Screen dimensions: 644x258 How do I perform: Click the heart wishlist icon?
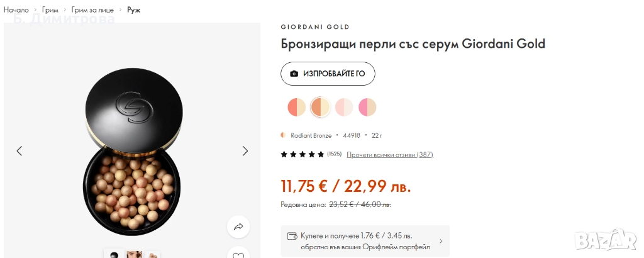238,255
